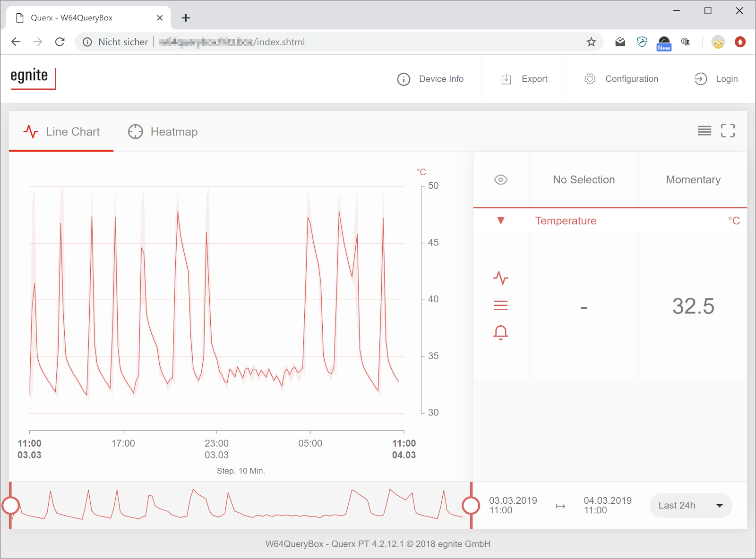Toggle the eye visibility icon
This screenshot has height=559, width=756.
point(500,180)
